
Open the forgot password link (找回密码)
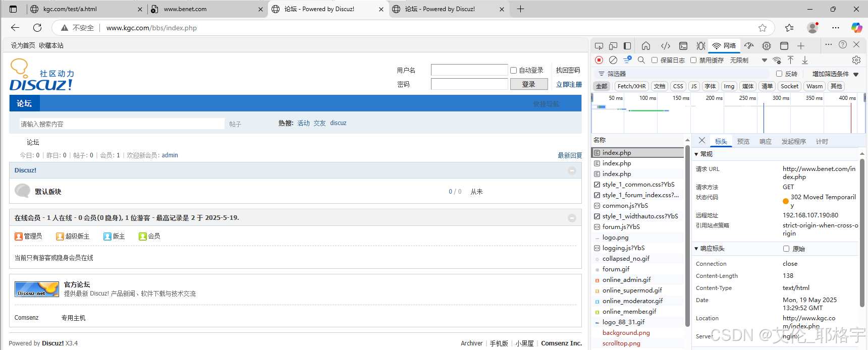click(x=568, y=70)
